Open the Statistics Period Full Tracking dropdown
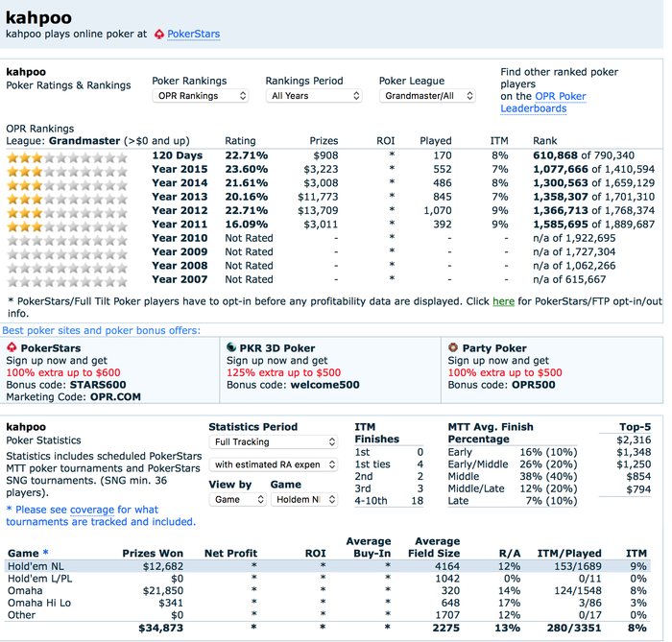 274,442
